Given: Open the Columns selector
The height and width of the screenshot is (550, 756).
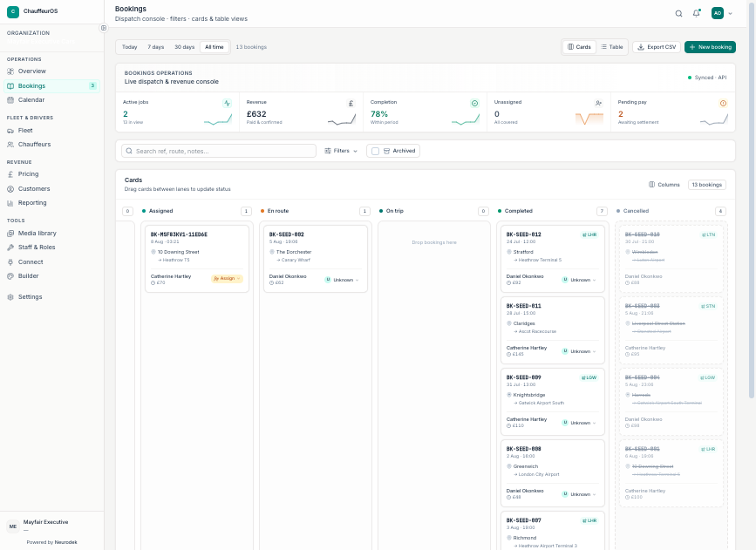Looking at the screenshot, I should 664,185.
